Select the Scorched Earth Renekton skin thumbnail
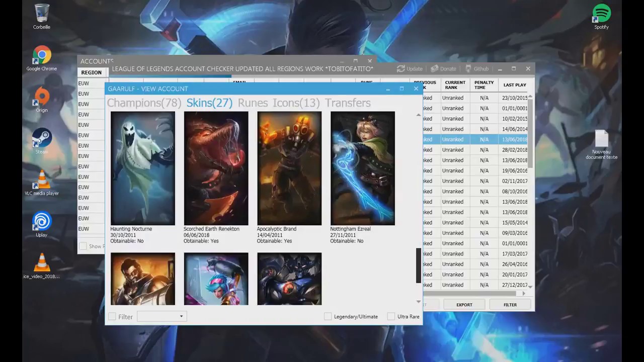The height and width of the screenshot is (362, 644). coord(216,168)
